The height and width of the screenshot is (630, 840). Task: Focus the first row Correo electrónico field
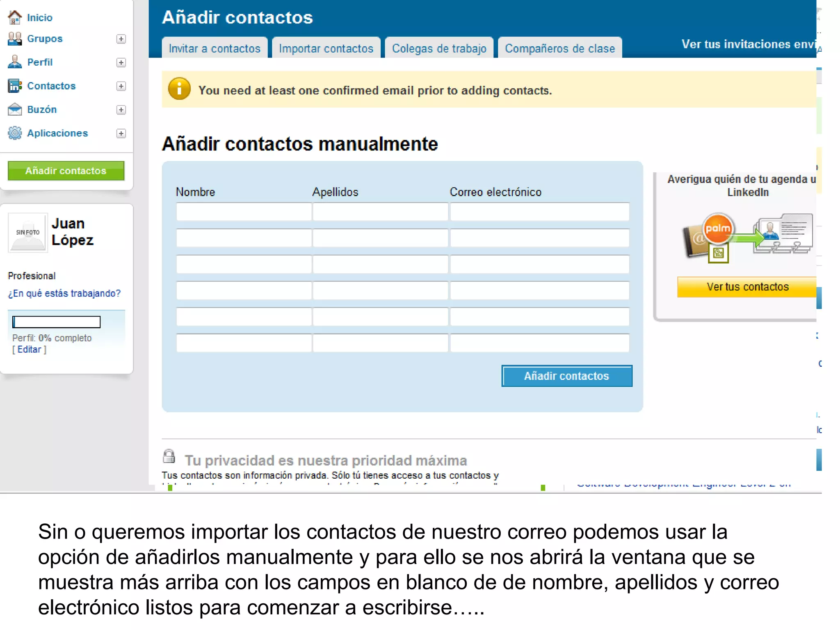pyautogui.click(x=540, y=212)
